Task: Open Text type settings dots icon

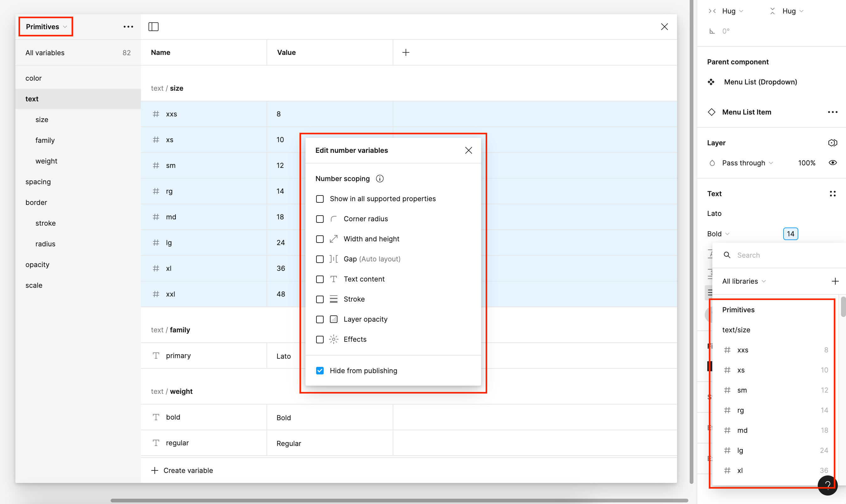Action: [833, 194]
